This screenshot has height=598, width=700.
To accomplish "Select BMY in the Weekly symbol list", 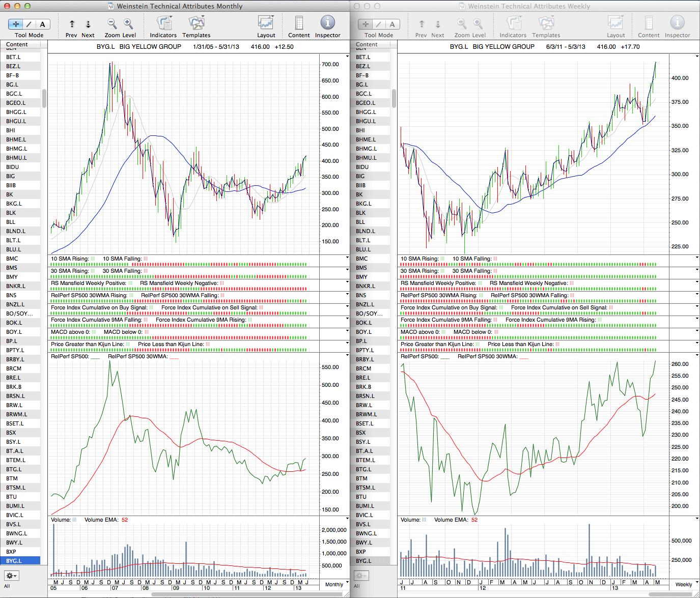I will point(361,277).
